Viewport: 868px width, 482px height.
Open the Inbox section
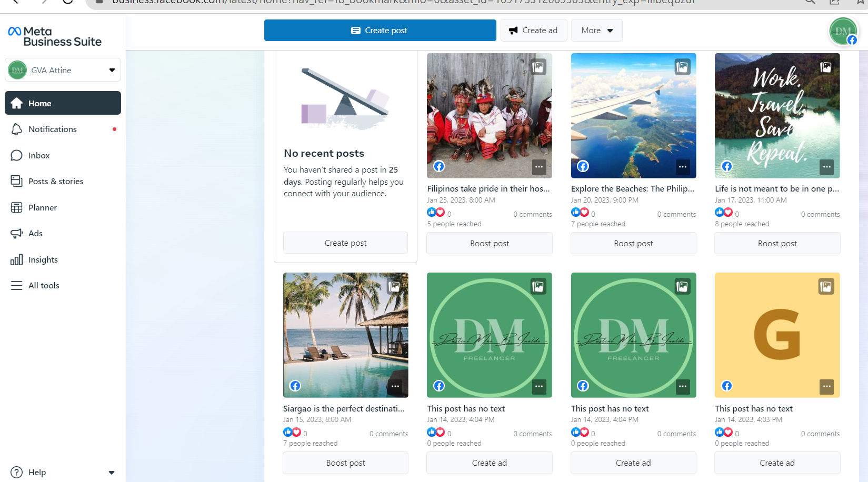click(x=63, y=155)
